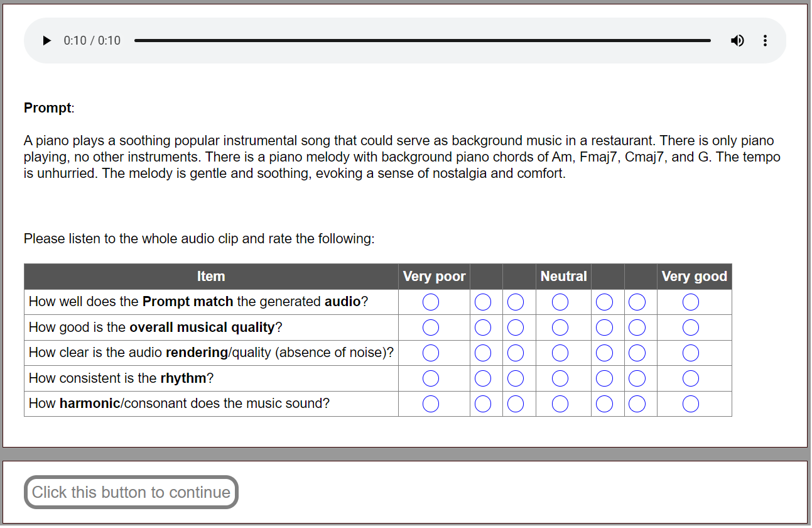The image size is (812, 528).
Task: Rate Prompt match as Very good
Action: point(691,302)
